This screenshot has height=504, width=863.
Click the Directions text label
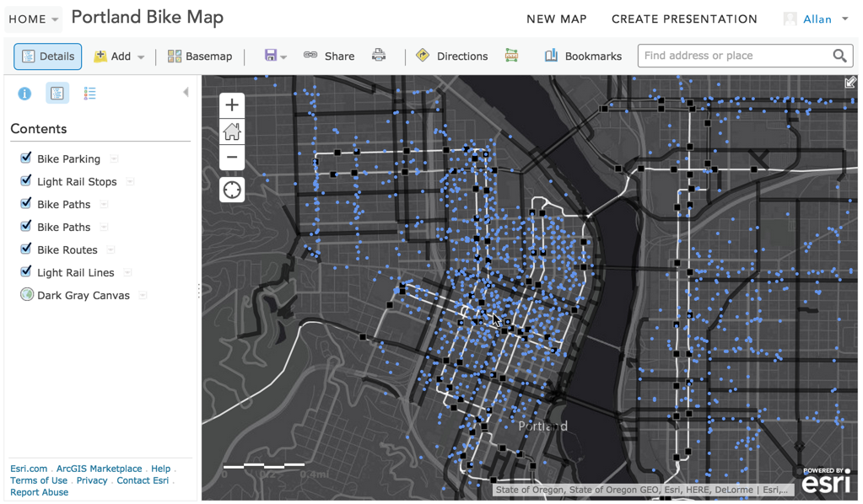tap(462, 56)
